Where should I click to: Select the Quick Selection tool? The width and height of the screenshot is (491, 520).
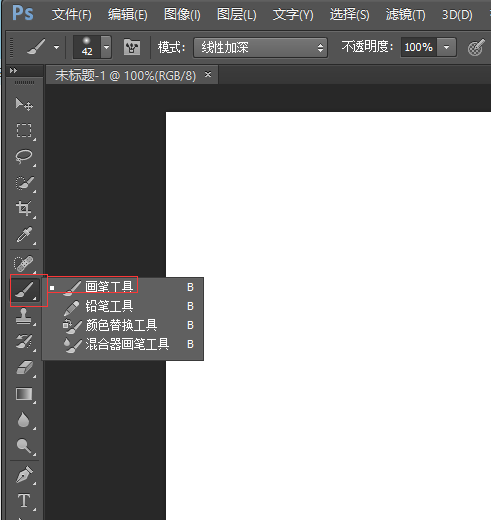click(24, 183)
